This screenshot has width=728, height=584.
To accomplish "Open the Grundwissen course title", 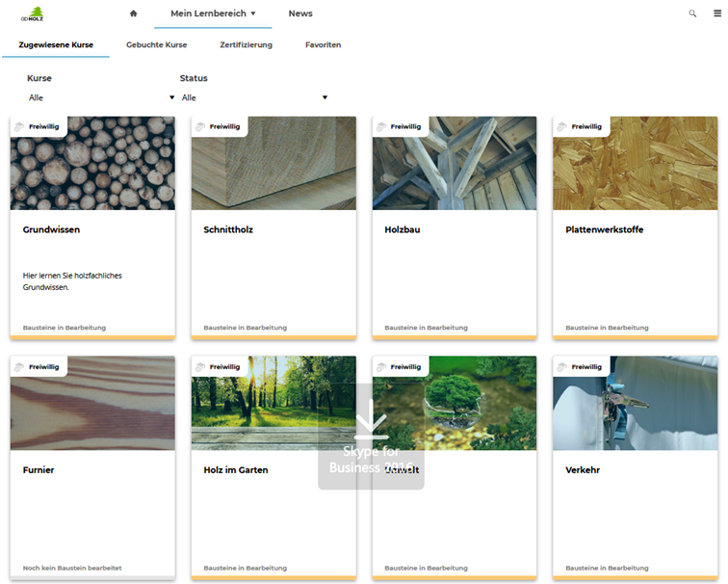I will (x=52, y=229).
